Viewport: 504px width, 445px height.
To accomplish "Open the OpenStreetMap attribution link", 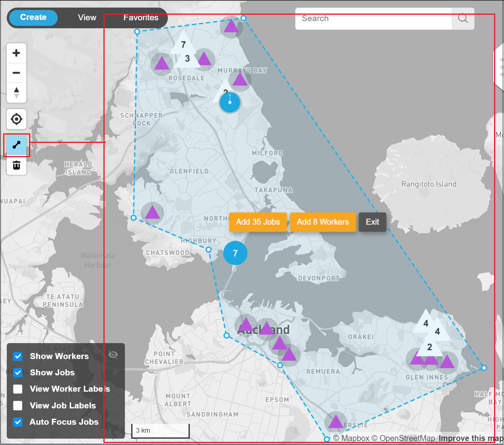I will coord(403,438).
